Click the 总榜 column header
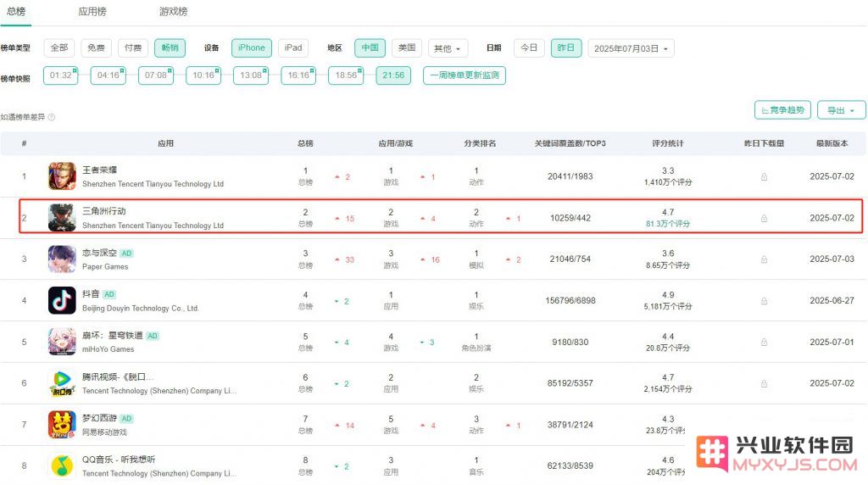This screenshot has width=868, height=485. (x=305, y=143)
